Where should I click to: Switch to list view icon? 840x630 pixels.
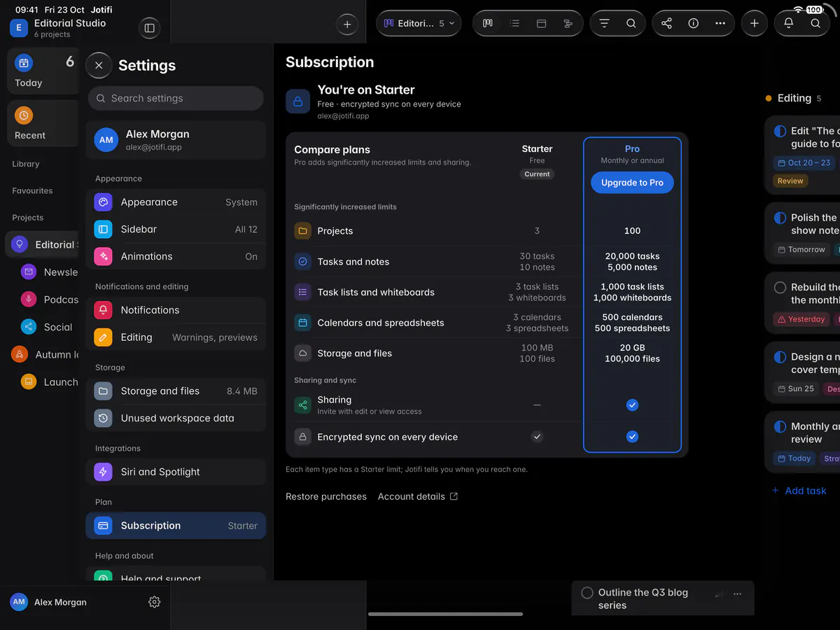[515, 23]
